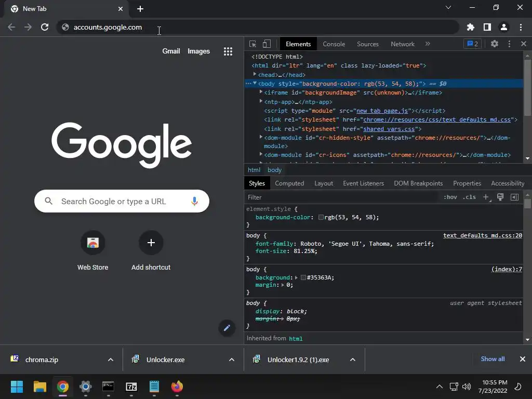Screen dimensions: 532x399
Task: Go forward one page
Action: (28, 27)
